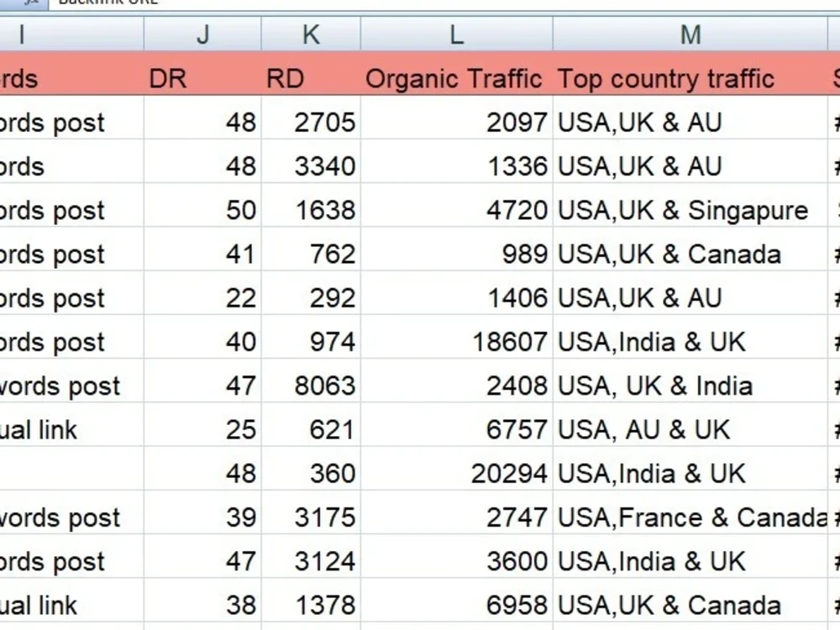Select column K header
Image resolution: width=840 pixels, height=630 pixels.
[x=311, y=34]
